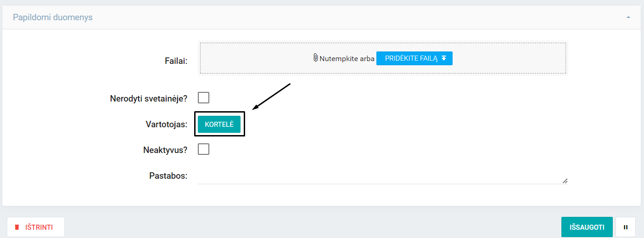Delete the record with the Ištrinti button
Viewport: 644px width, 238px height.
pyautogui.click(x=36, y=227)
